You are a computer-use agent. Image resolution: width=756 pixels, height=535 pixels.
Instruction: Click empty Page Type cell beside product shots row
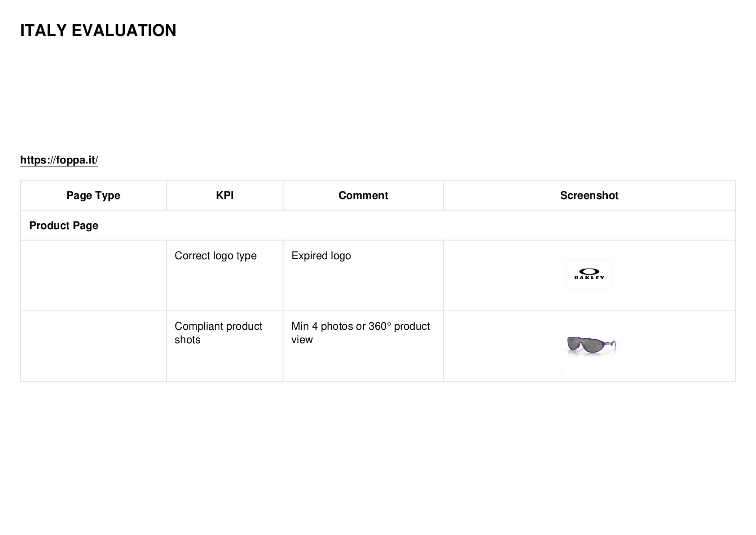93,346
